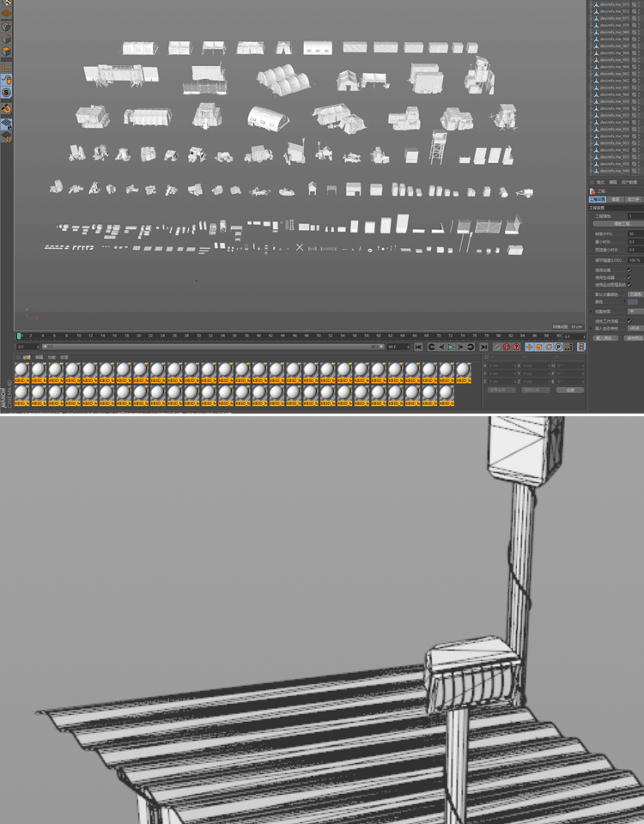The image size is (644, 824).
Task: Toggle parameter (P) keyframe recording icon
Action: (558, 347)
